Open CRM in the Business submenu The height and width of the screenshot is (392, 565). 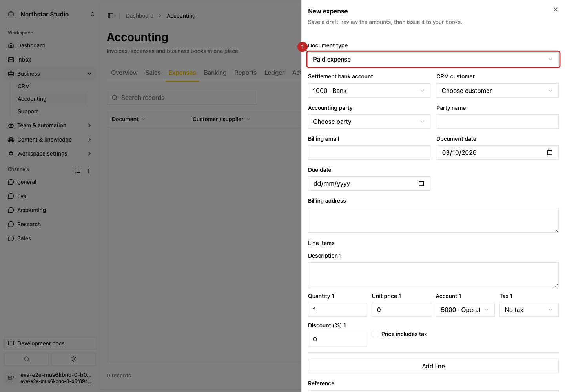24,86
